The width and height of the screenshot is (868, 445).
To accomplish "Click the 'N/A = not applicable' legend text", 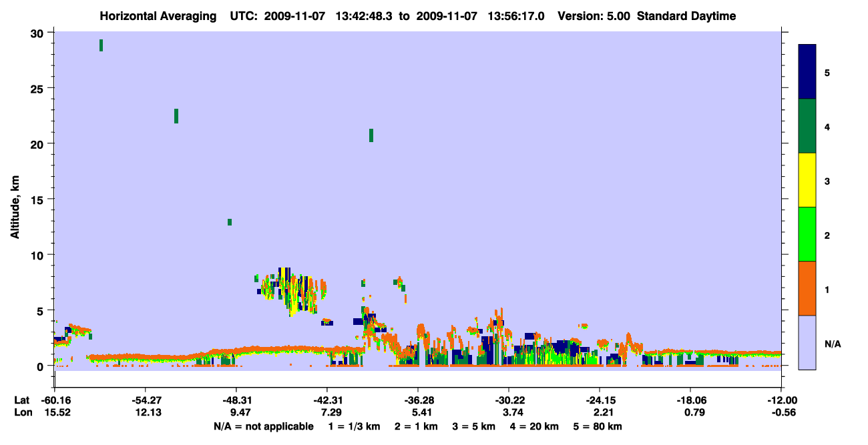I will (263, 426).
